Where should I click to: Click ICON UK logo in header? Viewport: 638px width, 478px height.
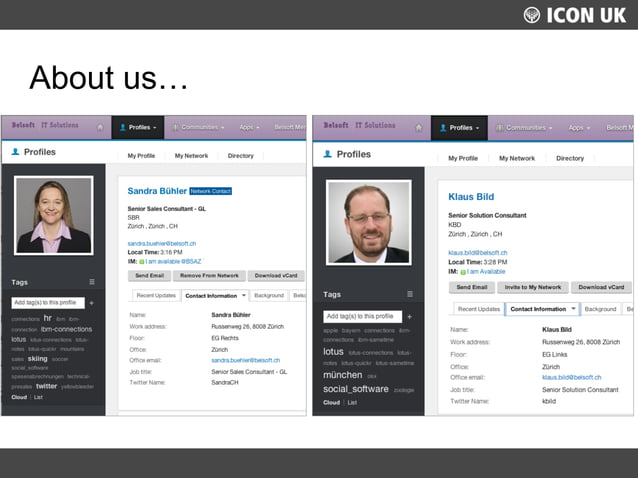point(575,15)
